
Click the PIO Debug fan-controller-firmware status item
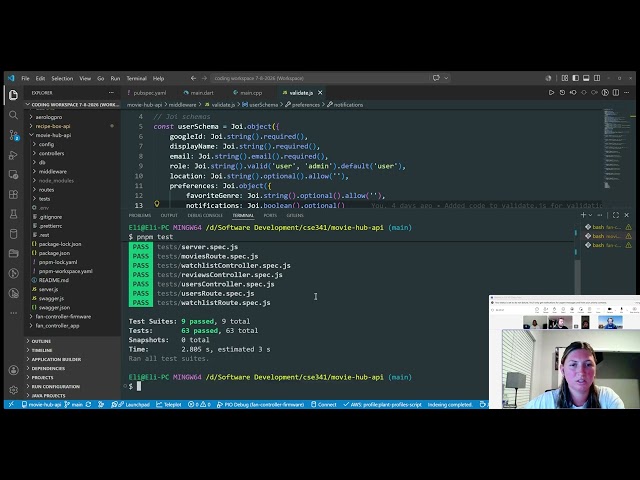(260, 404)
